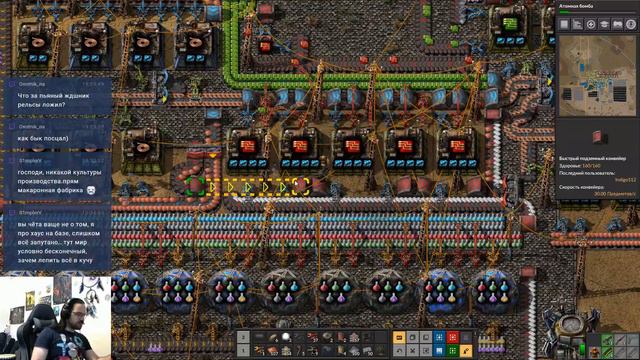Viewport: 640px width, 360px height.
Task: Click the 'Атомная бомба' research title
Action: pos(576,6)
